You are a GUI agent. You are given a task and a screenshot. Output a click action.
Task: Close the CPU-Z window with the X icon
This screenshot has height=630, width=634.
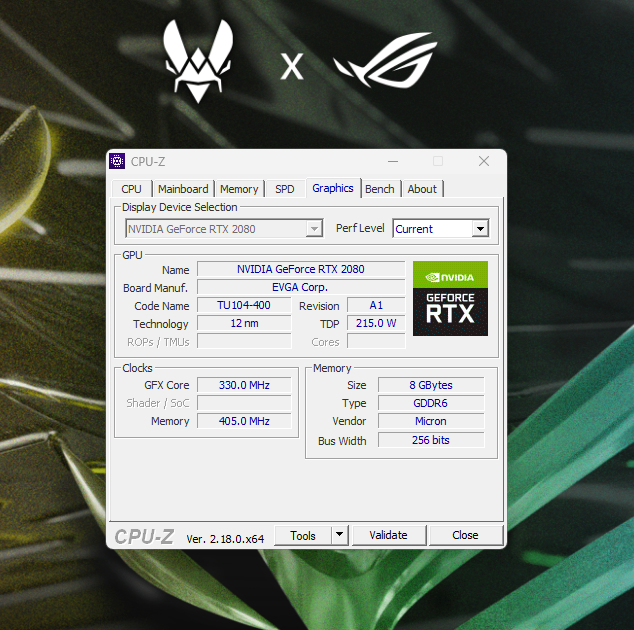[x=484, y=161]
